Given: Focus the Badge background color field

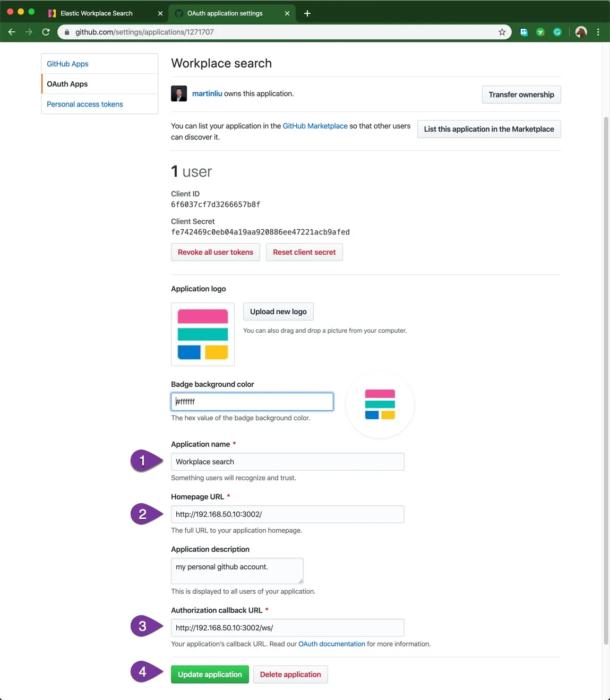Looking at the screenshot, I should click(x=252, y=402).
